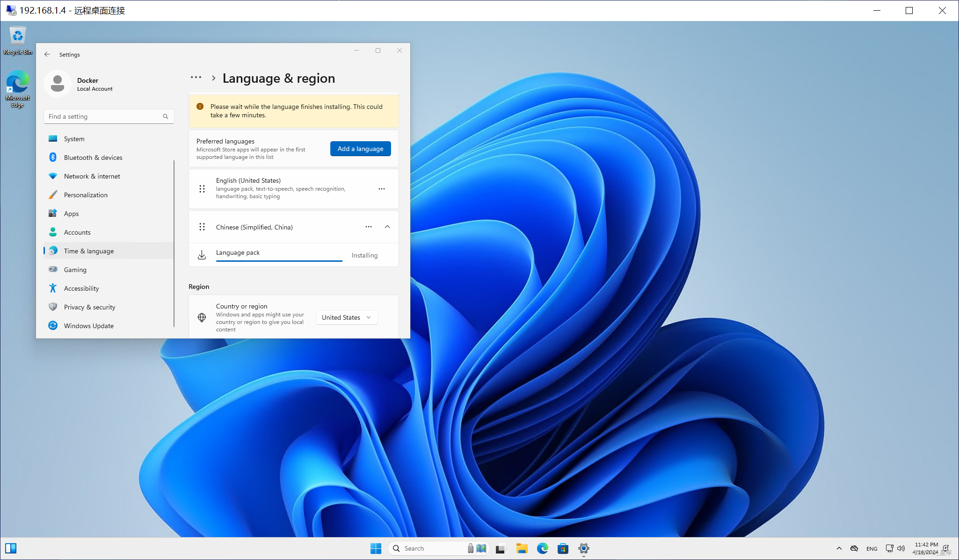Viewport: 959px width, 560px height.
Task: Select Network & internet settings
Action: pyautogui.click(x=91, y=176)
